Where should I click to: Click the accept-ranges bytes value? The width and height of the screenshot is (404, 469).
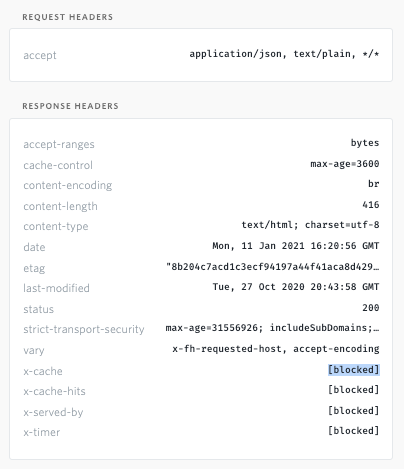pyautogui.click(x=365, y=143)
